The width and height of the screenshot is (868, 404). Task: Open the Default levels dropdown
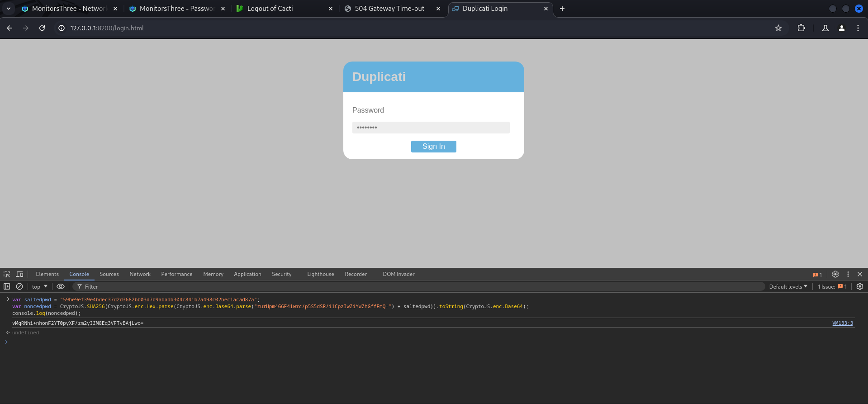pyautogui.click(x=788, y=286)
